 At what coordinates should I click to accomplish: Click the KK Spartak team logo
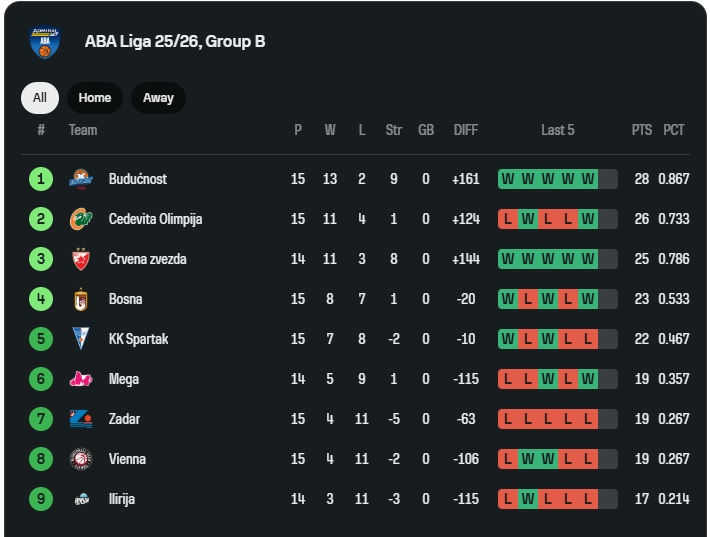[80, 339]
